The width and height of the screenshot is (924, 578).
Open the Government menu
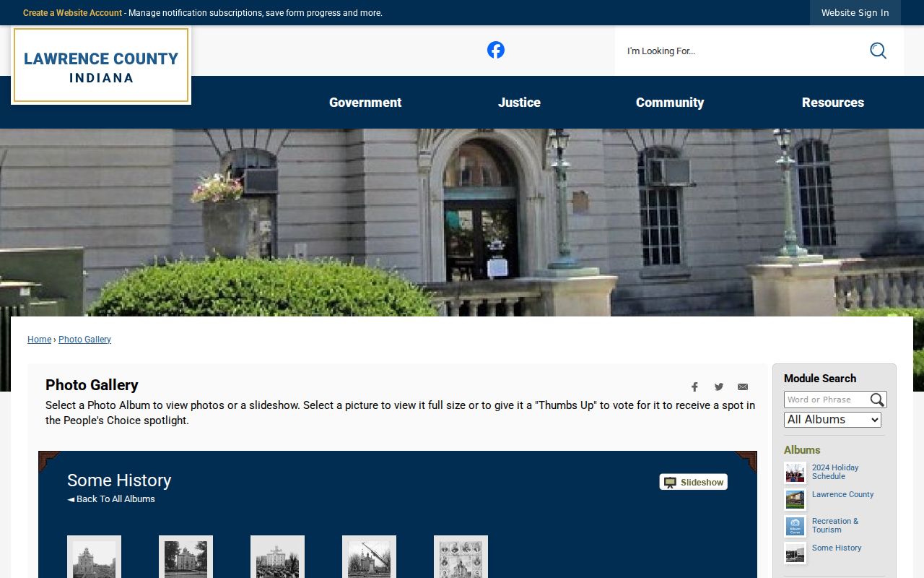(x=365, y=103)
